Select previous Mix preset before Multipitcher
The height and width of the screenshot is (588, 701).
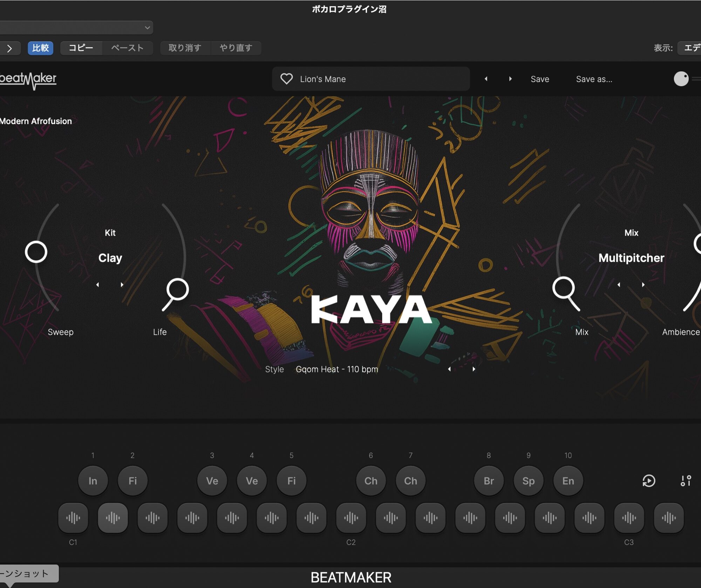[619, 285]
